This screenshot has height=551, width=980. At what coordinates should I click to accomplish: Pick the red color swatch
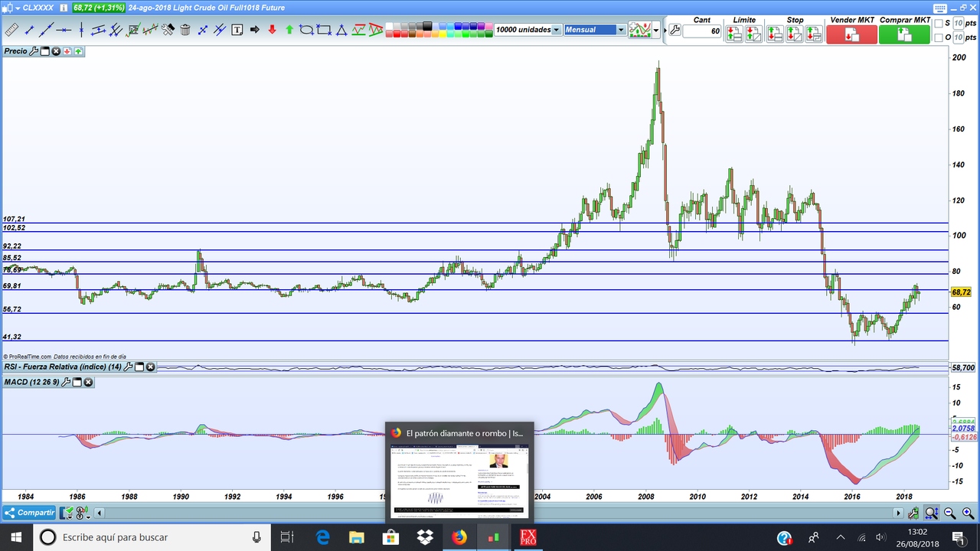click(x=397, y=34)
